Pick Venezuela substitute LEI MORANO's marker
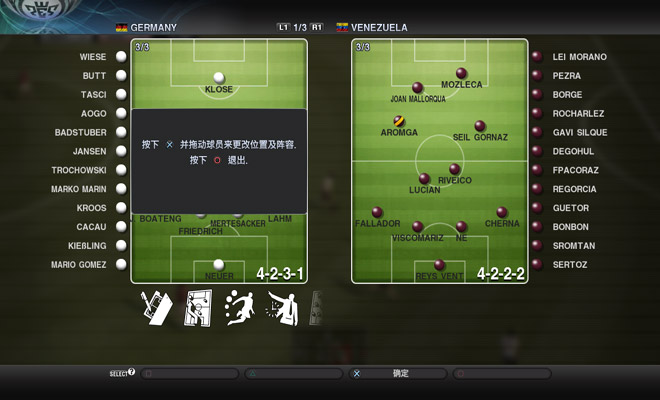The width and height of the screenshot is (660, 400). pyautogui.click(x=537, y=56)
